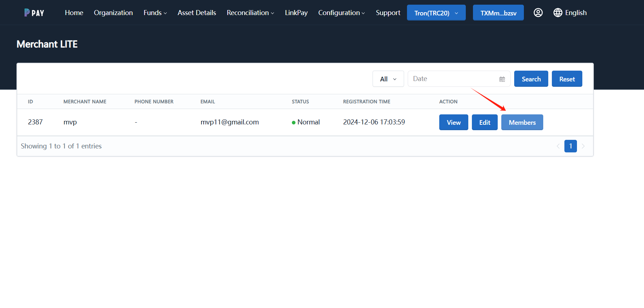644x308 pixels.
Task: Click the globe language icon
Action: coord(558,13)
